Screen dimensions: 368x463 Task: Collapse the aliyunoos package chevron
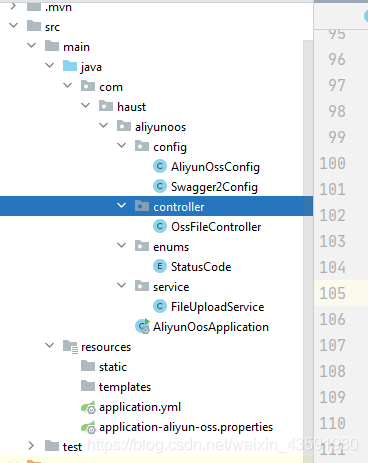104,125
